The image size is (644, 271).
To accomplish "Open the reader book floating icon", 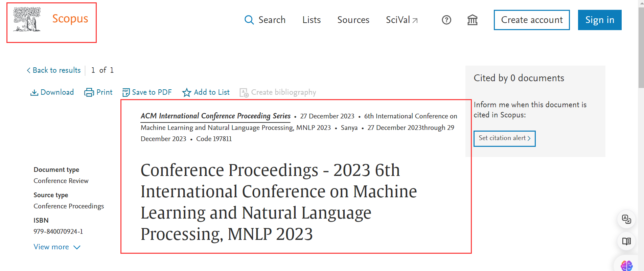I will click(626, 241).
